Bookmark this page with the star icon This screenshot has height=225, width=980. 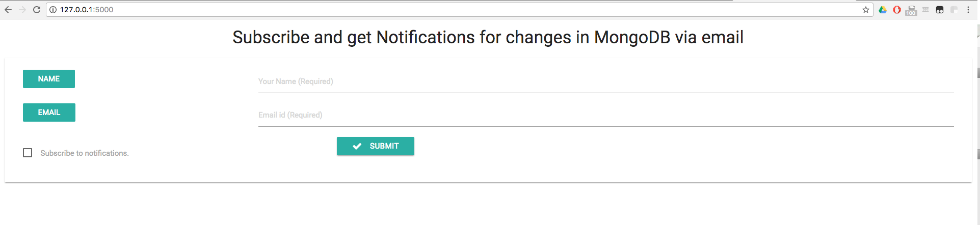865,10
